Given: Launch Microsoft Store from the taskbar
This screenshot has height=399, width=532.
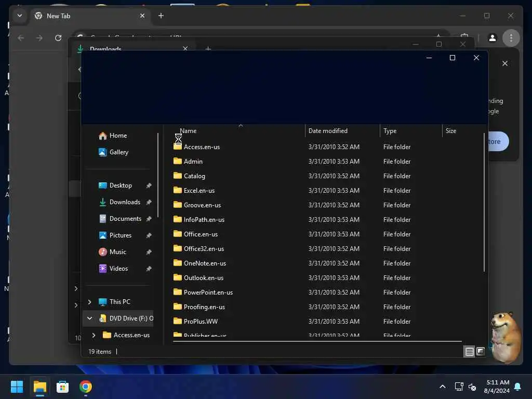Looking at the screenshot, I should pos(62,387).
